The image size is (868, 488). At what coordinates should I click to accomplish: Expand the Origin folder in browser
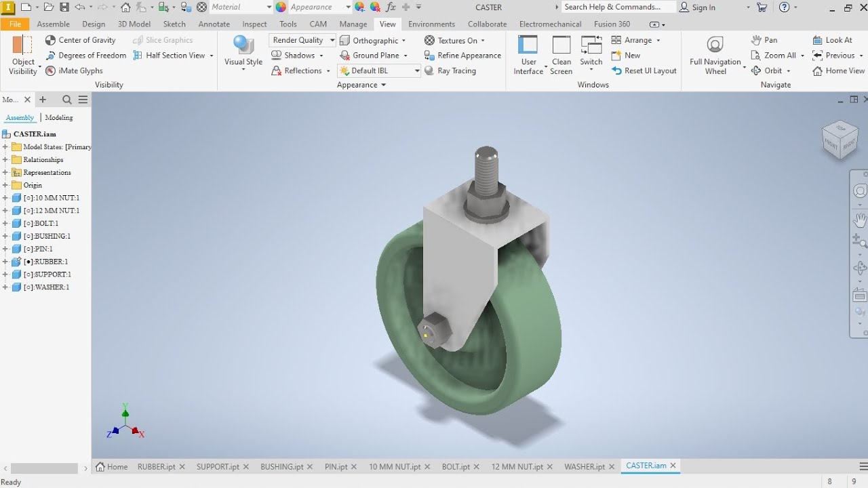click(x=5, y=185)
